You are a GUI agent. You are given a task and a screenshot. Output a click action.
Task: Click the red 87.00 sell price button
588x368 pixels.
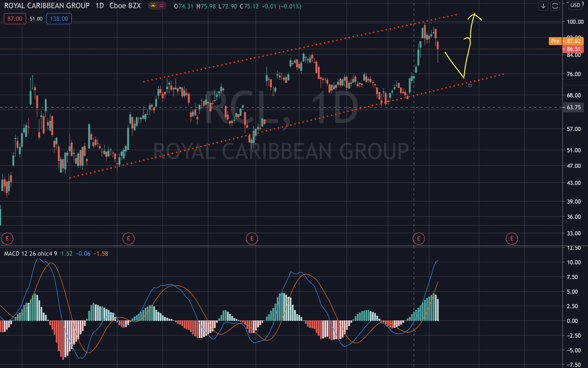point(15,19)
